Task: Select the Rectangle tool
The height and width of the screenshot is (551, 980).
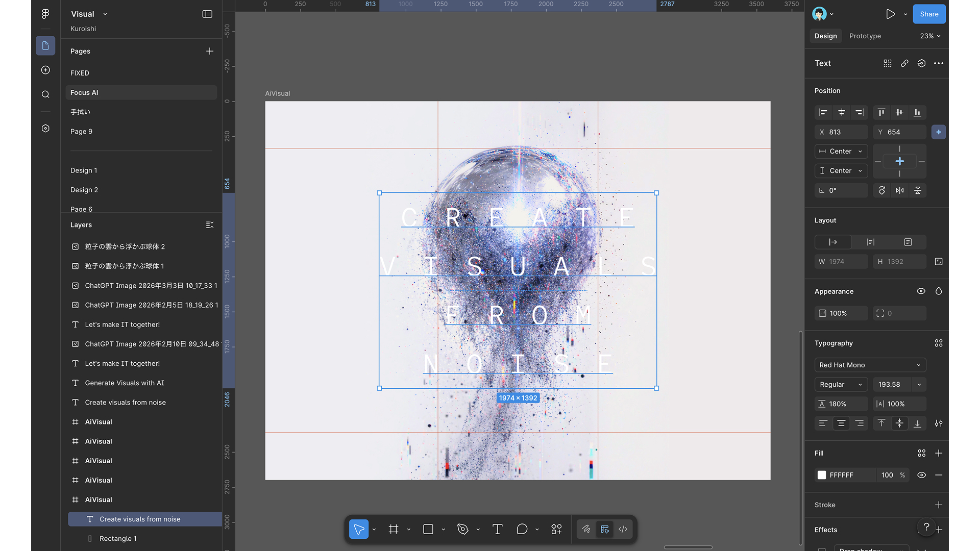Action: (x=428, y=529)
